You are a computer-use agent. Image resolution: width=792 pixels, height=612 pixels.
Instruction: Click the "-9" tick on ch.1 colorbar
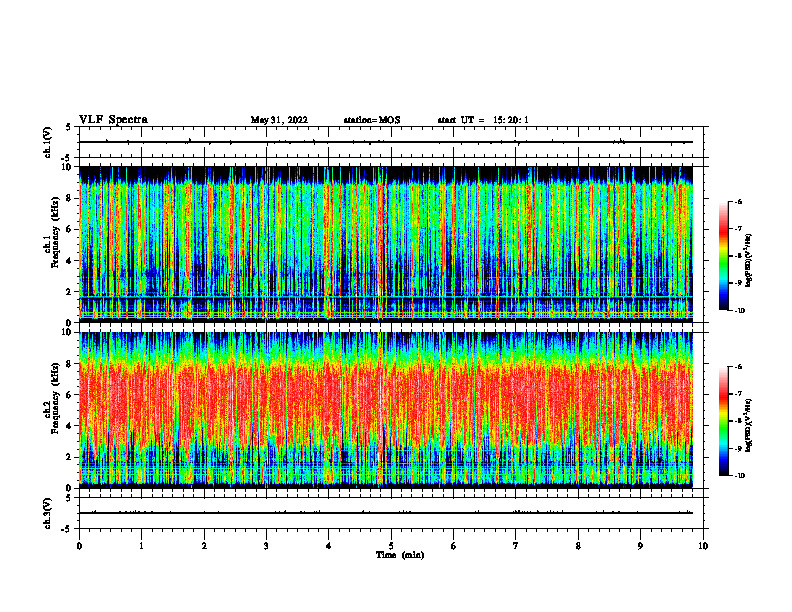pos(739,283)
